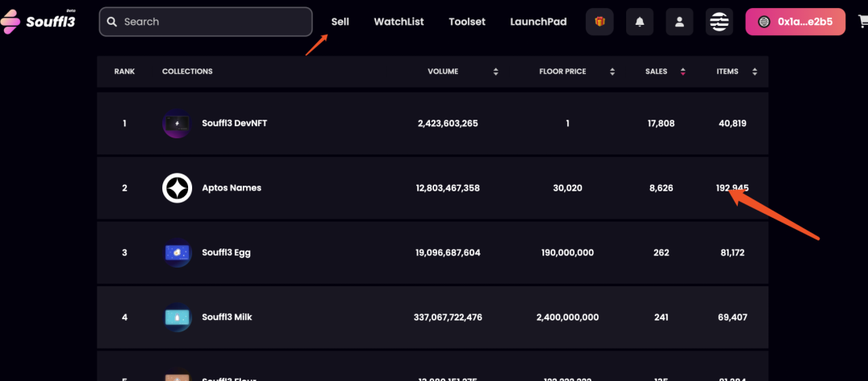Click the RANK column header

(x=125, y=72)
